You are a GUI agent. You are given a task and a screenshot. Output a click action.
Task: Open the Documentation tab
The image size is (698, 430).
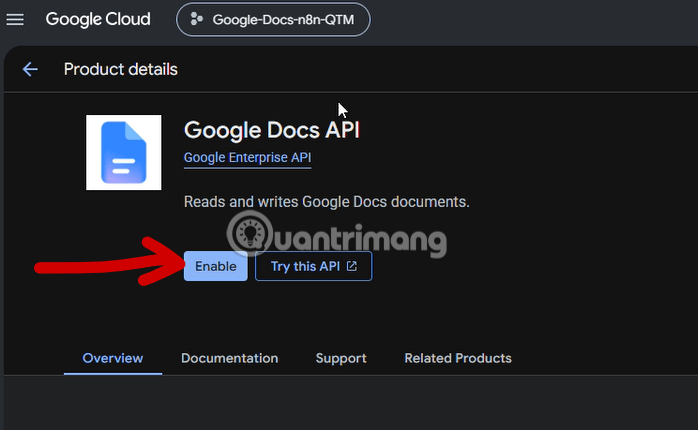229,358
